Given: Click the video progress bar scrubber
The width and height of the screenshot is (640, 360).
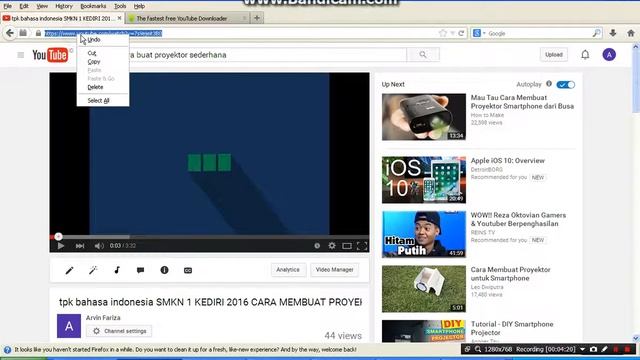Looking at the screenshot, I should click(58, 236).
